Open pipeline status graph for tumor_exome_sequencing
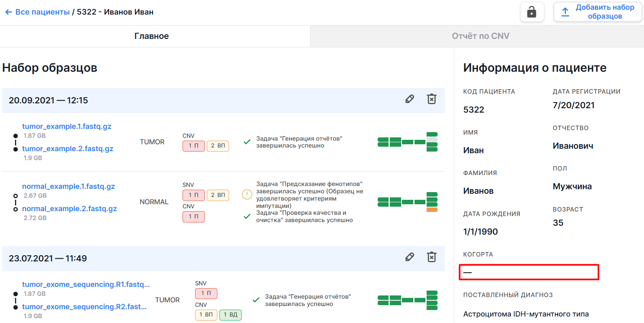The height and width of the screenshot is (323, 644). point(407,300)
